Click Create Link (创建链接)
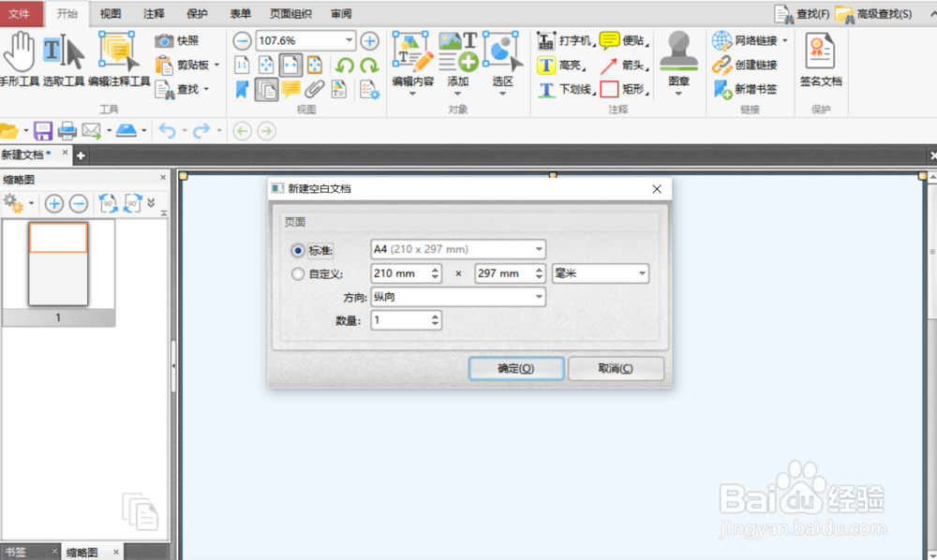 [x=745, y=65]
